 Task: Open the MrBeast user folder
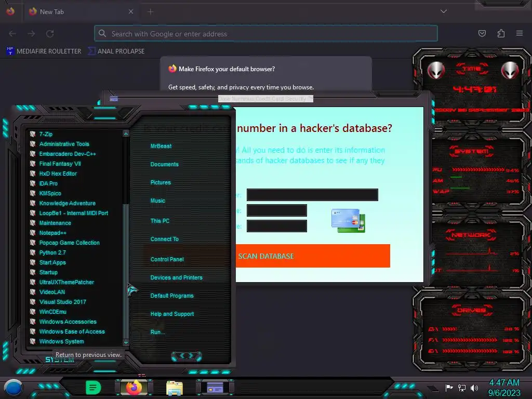point(161,146)
